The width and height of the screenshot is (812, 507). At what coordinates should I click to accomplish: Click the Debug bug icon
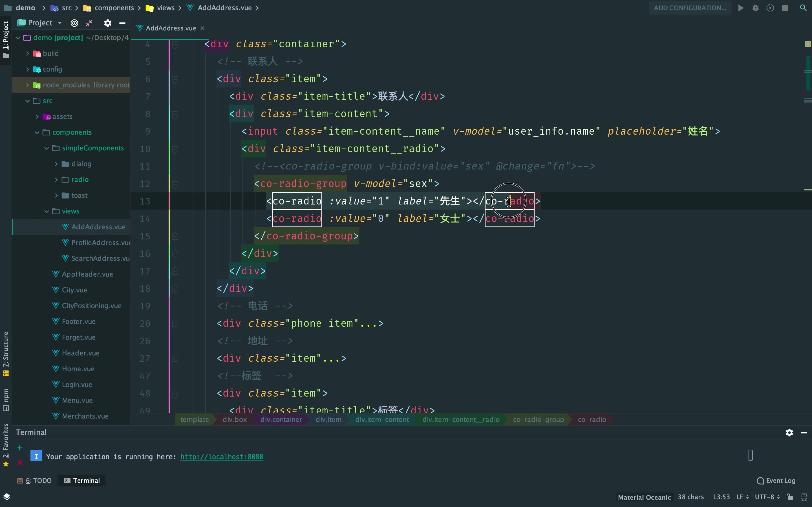pos(755,8)
